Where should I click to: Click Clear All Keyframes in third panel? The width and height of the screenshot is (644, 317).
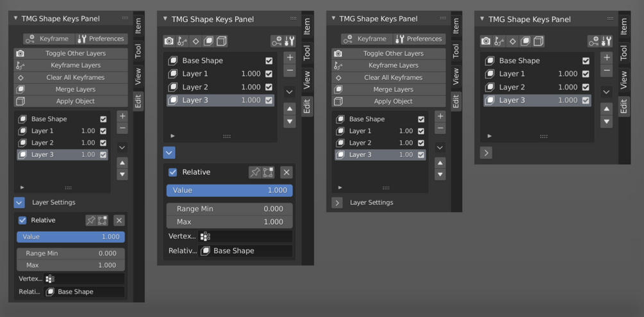pos(388,77)
